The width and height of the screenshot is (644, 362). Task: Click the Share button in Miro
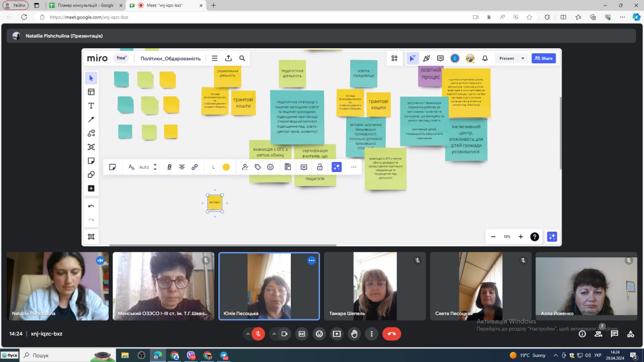click(544, 58)
